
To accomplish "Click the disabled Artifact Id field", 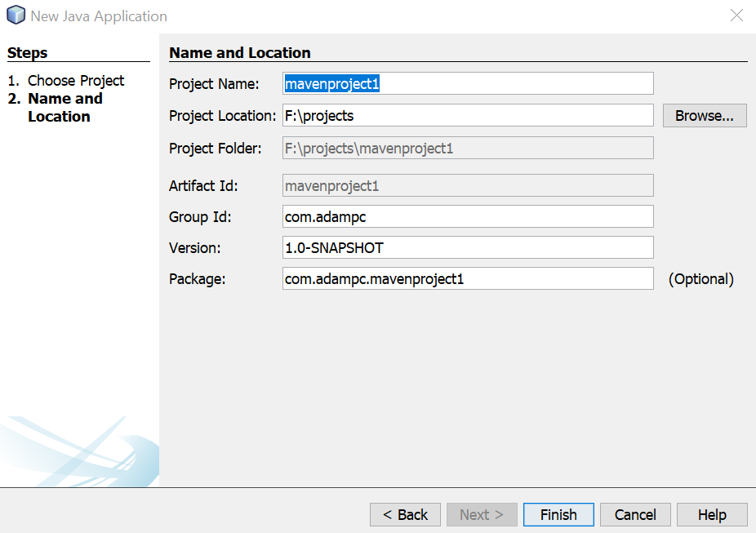I will [x=468, y=185].
